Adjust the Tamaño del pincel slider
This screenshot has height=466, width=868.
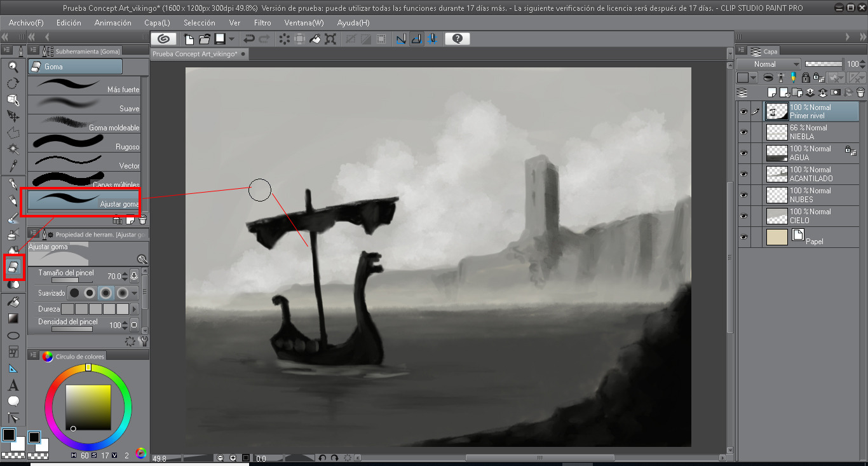click(72, 280)
